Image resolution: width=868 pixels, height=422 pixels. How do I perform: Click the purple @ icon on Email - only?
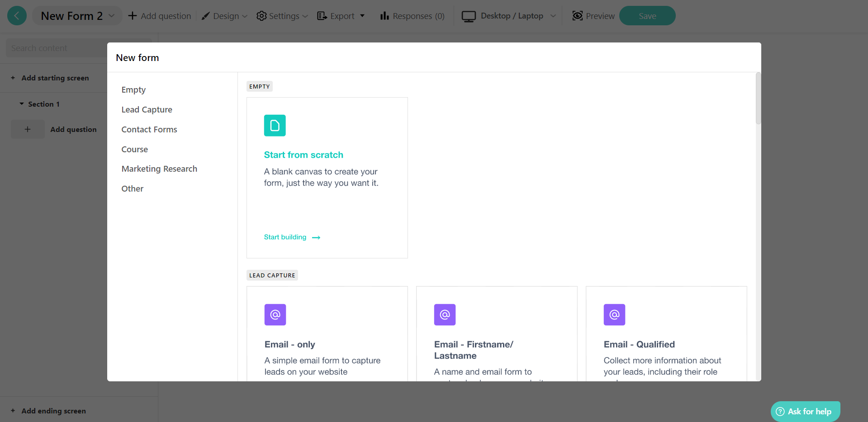click(x=275, y=314)
